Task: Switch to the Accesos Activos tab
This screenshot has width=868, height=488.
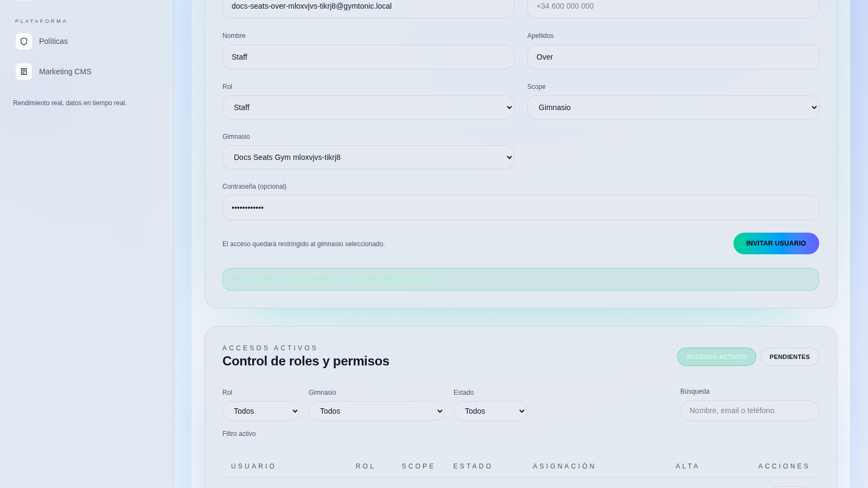Action: pyautogui.click(x=716, y=357)
